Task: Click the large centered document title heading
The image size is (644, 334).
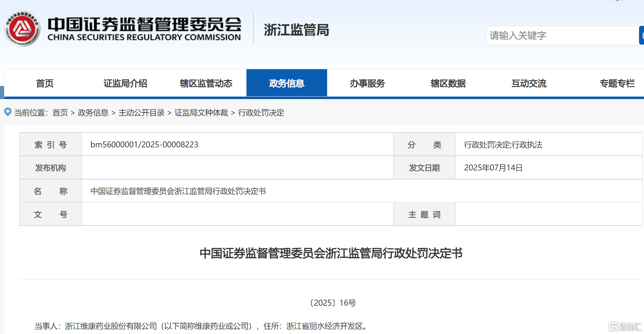Action: click(x=331, y=253)
